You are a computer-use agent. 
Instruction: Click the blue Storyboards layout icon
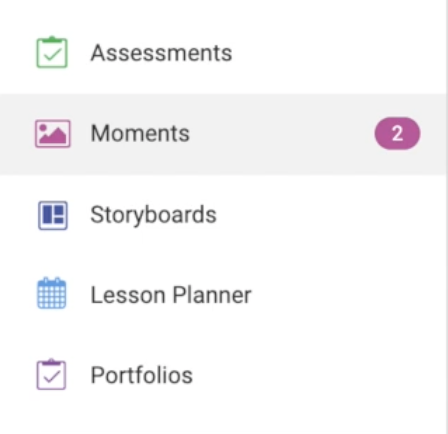(53, 215)
